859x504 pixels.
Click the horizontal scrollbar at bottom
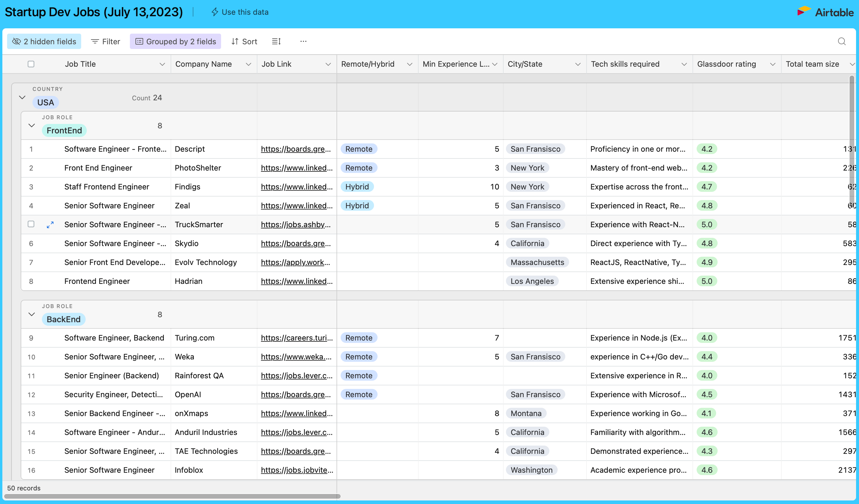click(172, 496)
